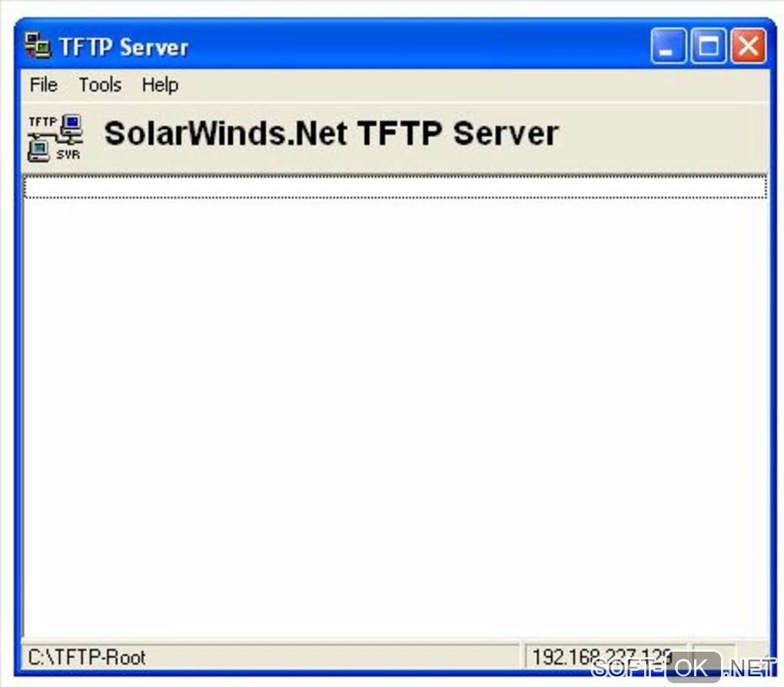Click the 192.168 IP address in status bar
Viewport: 784px width, 687px height.
pyautogui.click(x=602, y=656)
